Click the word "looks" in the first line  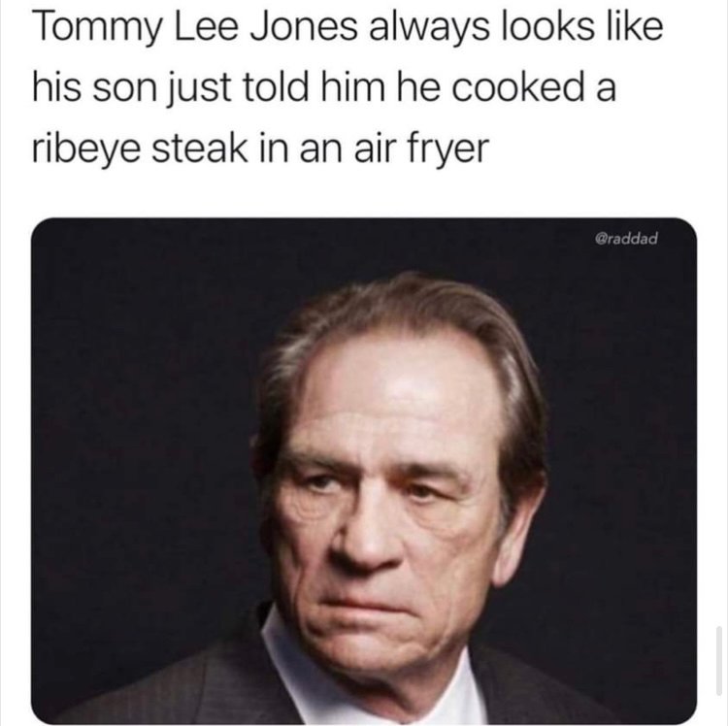tap(546, 25)
